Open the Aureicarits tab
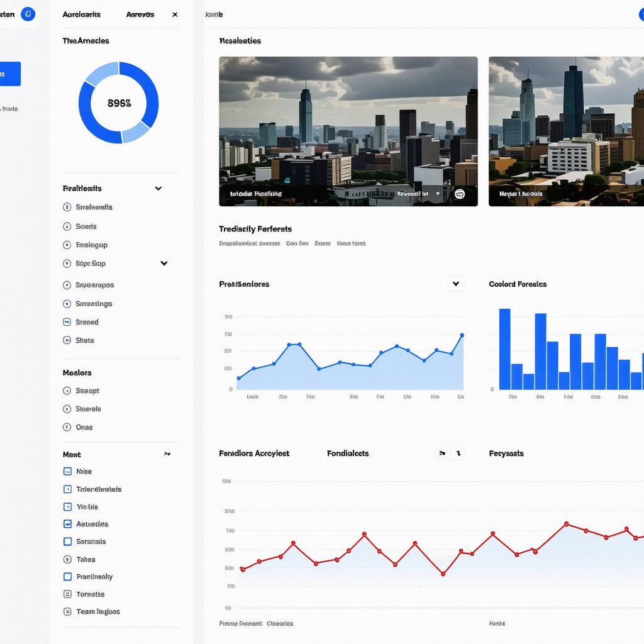 [x=81, y=14]
